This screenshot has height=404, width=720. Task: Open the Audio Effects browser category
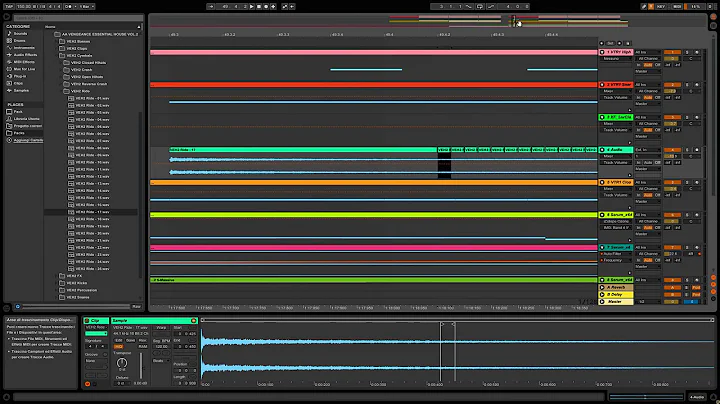25,55
